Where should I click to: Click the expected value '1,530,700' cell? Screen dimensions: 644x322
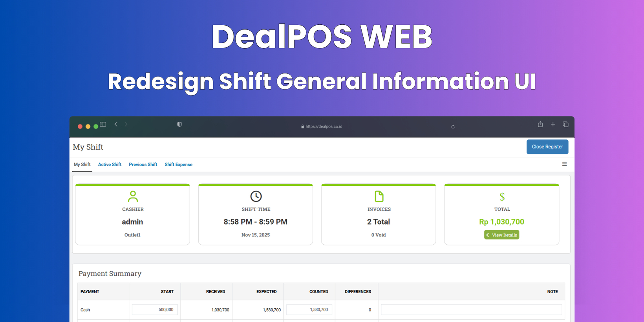click(272, 310)
